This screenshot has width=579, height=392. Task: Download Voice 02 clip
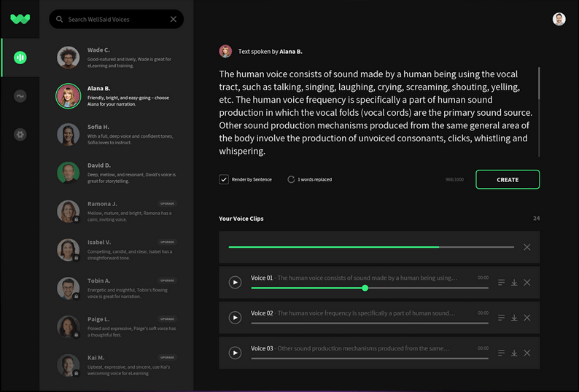[514, 318]
